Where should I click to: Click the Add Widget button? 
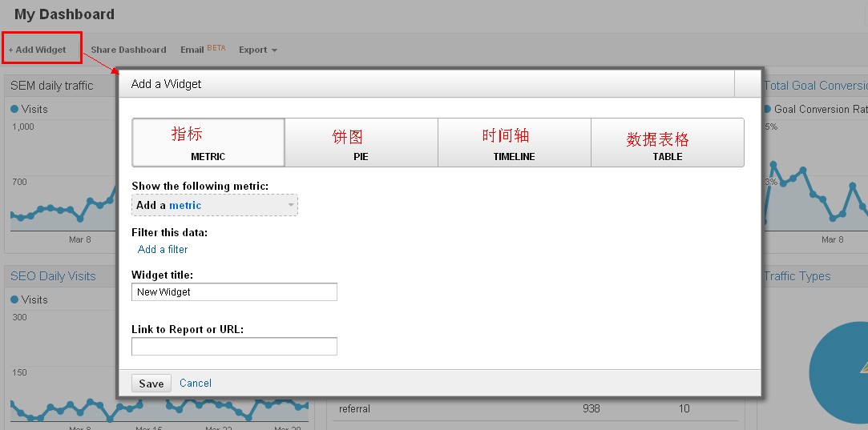pos(37,50)
